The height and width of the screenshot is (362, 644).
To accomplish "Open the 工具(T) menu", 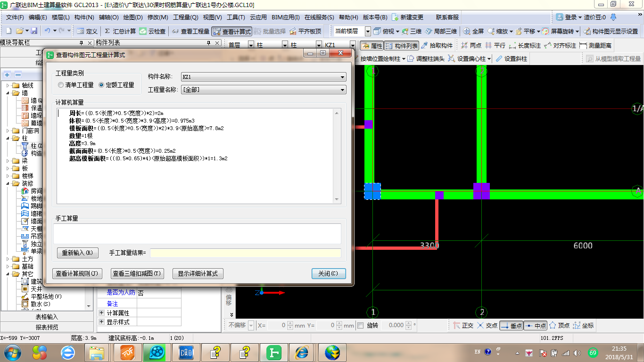I will (236, 17).
